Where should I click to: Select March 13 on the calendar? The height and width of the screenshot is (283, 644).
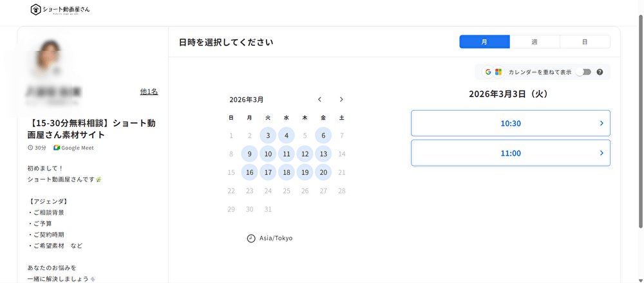click(x=323, y=154)
